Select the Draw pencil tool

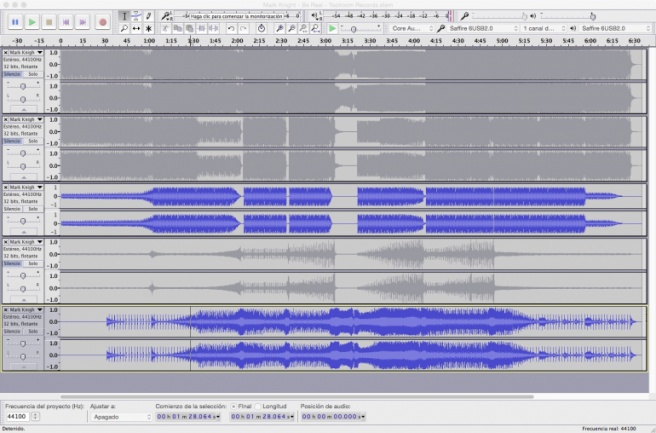pos(148,16)
